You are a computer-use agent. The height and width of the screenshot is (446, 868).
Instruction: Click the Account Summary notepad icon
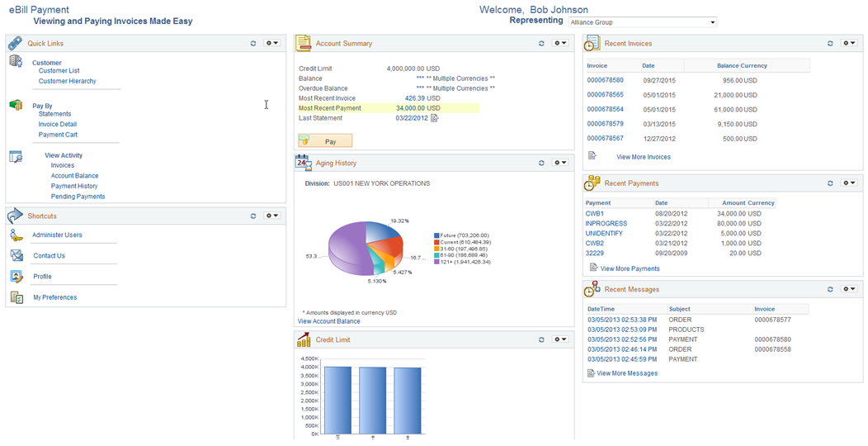(x=303, y=43)
